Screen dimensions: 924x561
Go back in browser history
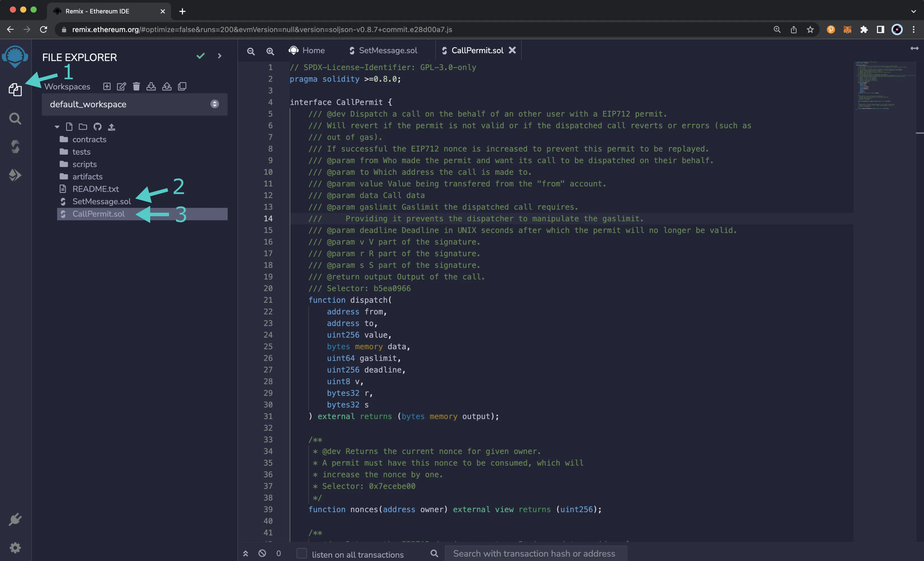click(10, 30)
